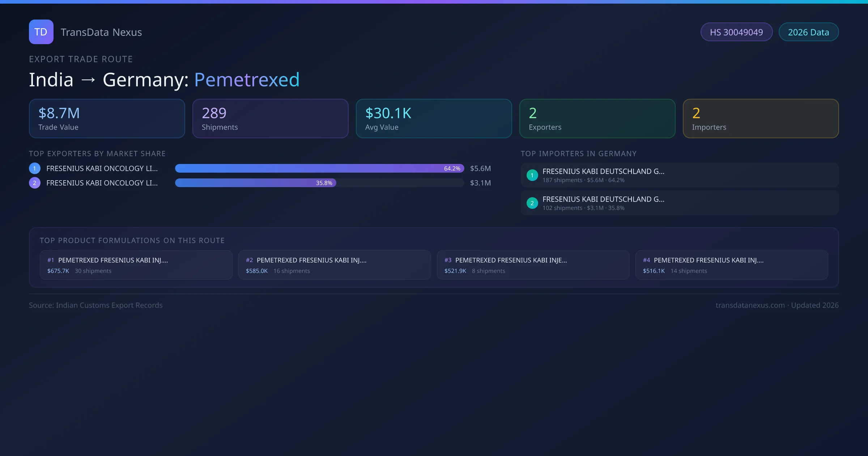
Task: Click the rank 2 exporter badge
Action: click(x=35, y=183)
